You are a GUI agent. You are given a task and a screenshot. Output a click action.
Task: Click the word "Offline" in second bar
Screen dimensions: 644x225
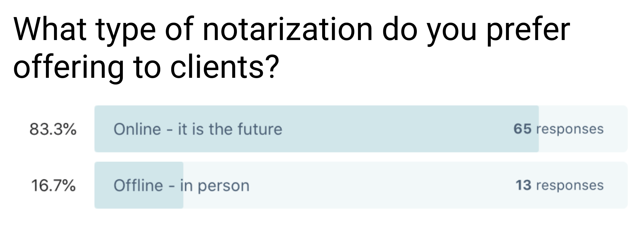138,186
